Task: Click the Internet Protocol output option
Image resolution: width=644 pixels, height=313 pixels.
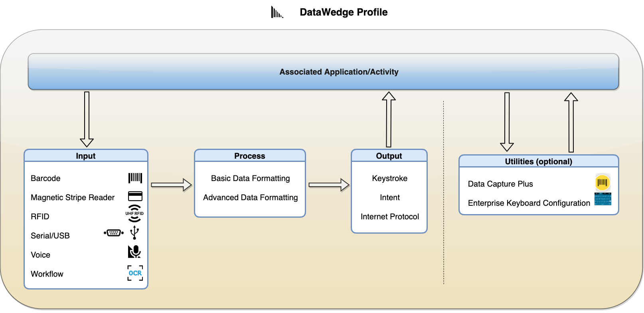Action: (390, 217)
